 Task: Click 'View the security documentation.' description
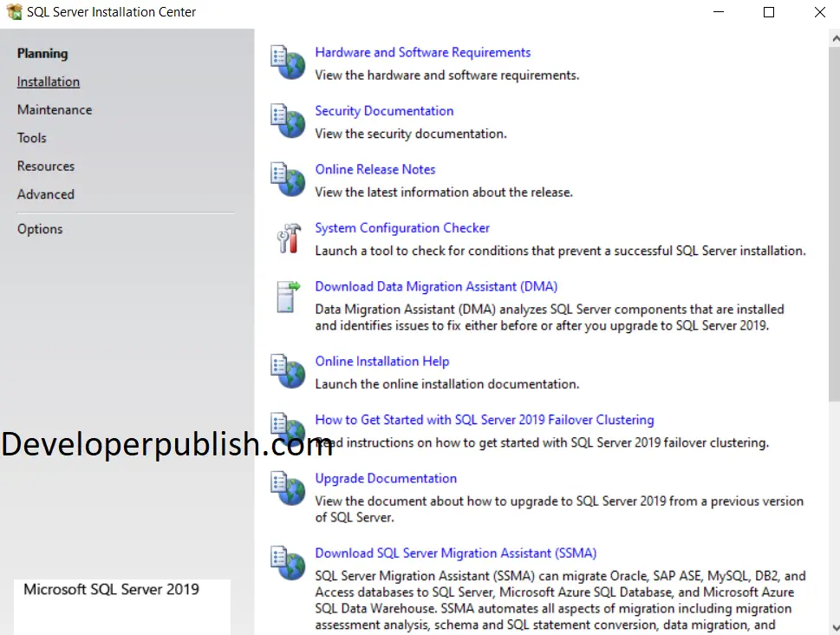[410, 134]
